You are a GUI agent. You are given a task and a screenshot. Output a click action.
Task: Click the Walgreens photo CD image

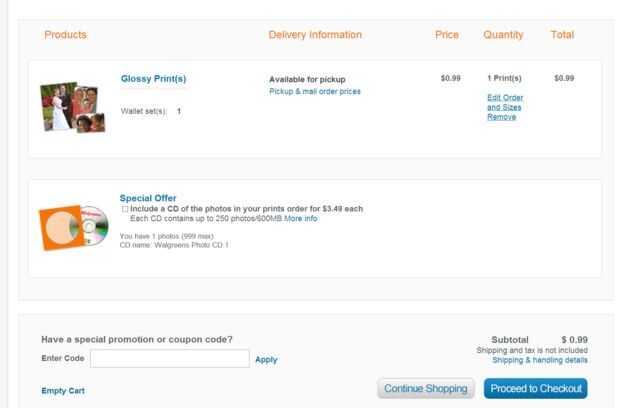pos(73,228)
